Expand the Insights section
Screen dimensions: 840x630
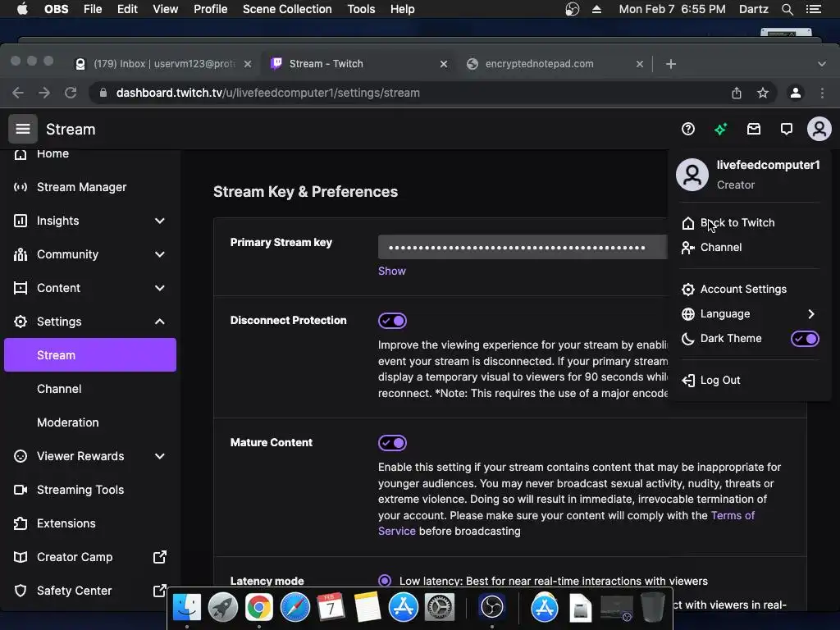coord(160,221)
